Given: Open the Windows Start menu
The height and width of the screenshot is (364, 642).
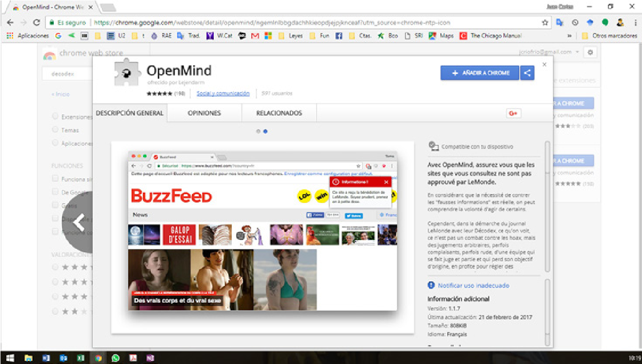Looking at the screenshot, I should (9, 358).
